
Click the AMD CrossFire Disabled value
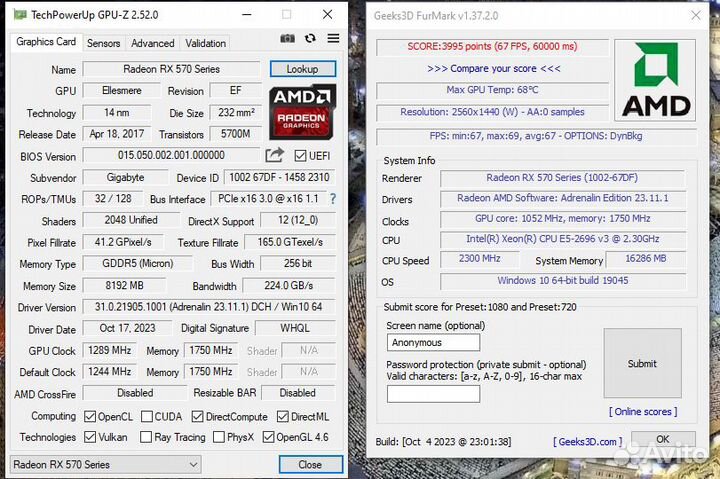click(x=135, y=393)
